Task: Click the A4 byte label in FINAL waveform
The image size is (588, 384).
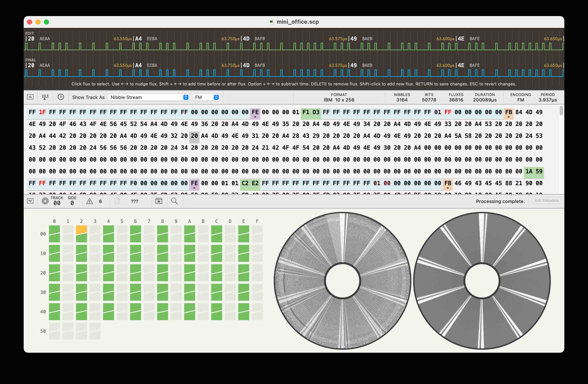Action: point(138,65)
